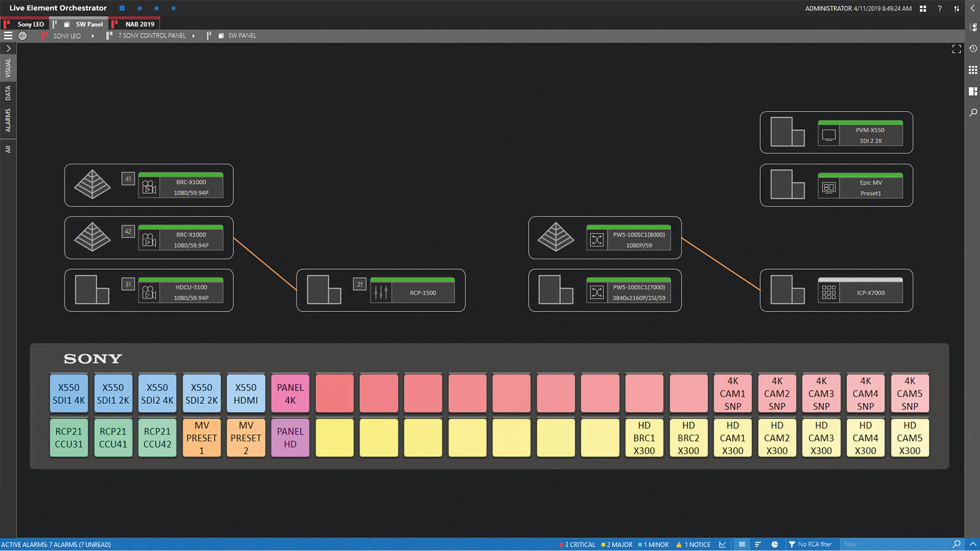
Task: Open the history clock icon in right sidebar
Action: [973, 48]
